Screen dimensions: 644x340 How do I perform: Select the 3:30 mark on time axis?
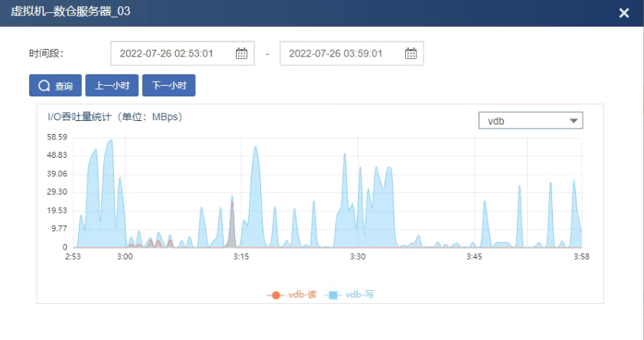point(357,257)
